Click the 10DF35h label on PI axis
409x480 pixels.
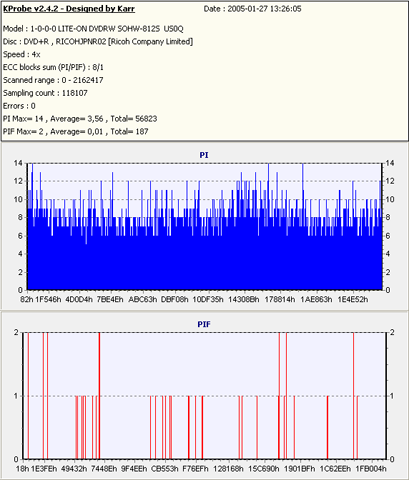(x=208, y=299)
